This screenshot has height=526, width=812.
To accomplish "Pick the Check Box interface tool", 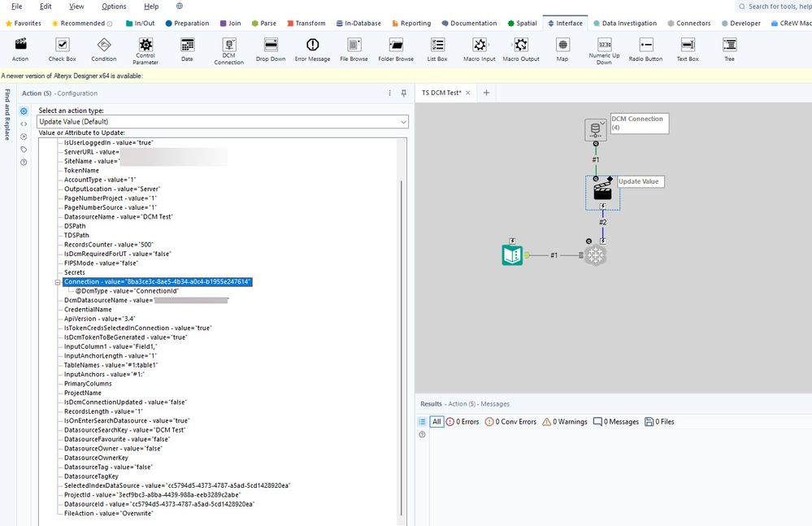I will pyautogui.click(x=62, y=49).
